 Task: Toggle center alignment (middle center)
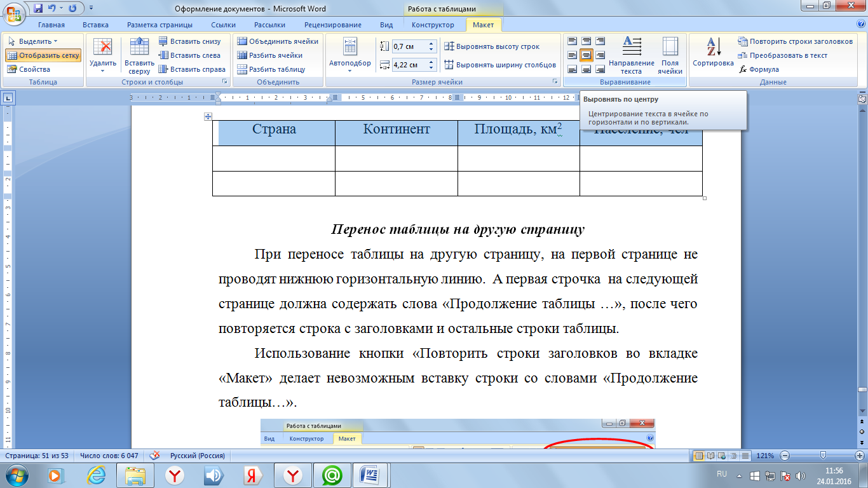[587, 55]
